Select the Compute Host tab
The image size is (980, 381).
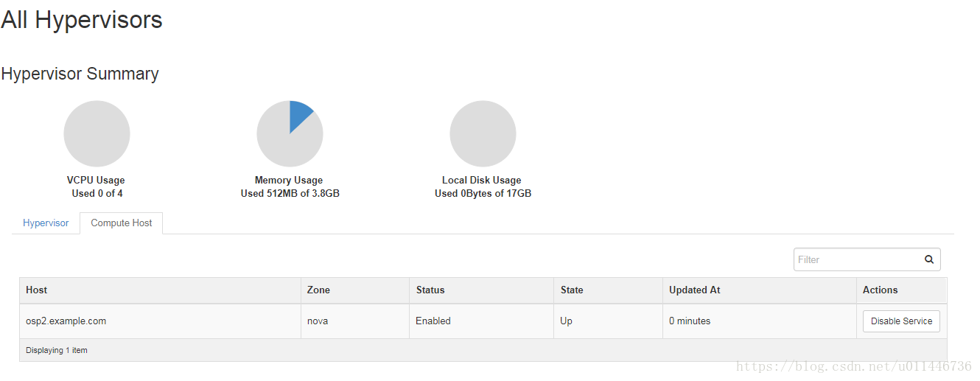click(x=122, y=223)
